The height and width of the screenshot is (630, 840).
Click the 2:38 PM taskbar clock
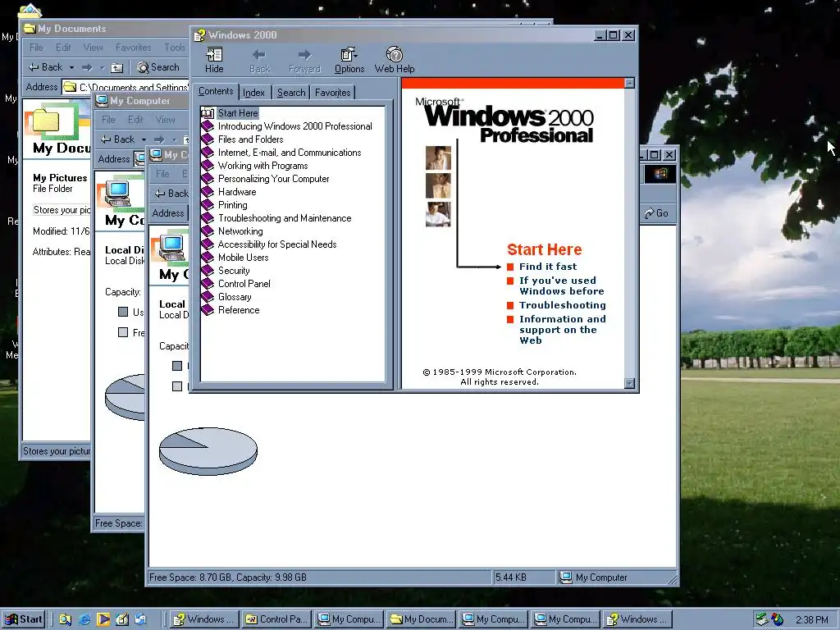click(811, 620)
